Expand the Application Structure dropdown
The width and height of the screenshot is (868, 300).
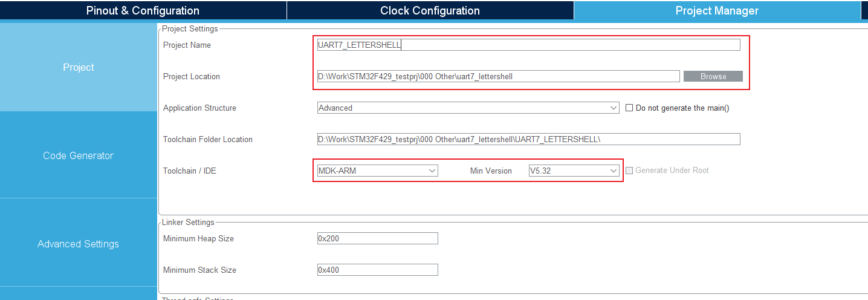[x=468, y=108]
